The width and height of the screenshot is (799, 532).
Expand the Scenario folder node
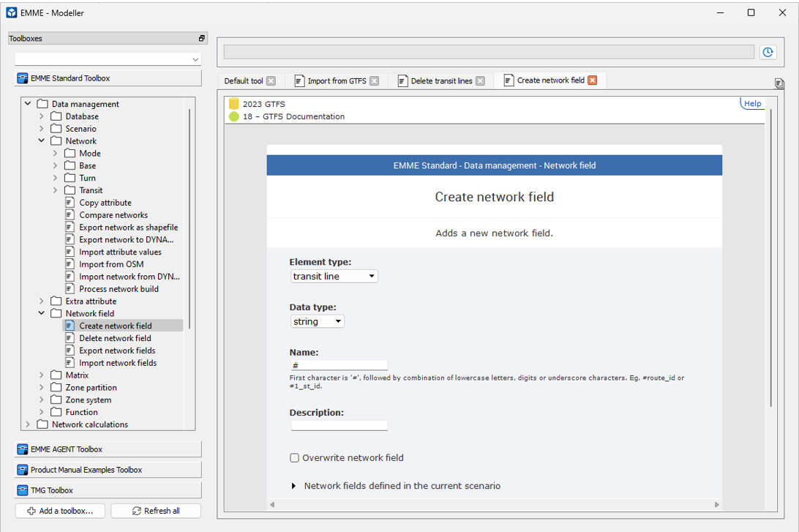click(x=42, y=128)
